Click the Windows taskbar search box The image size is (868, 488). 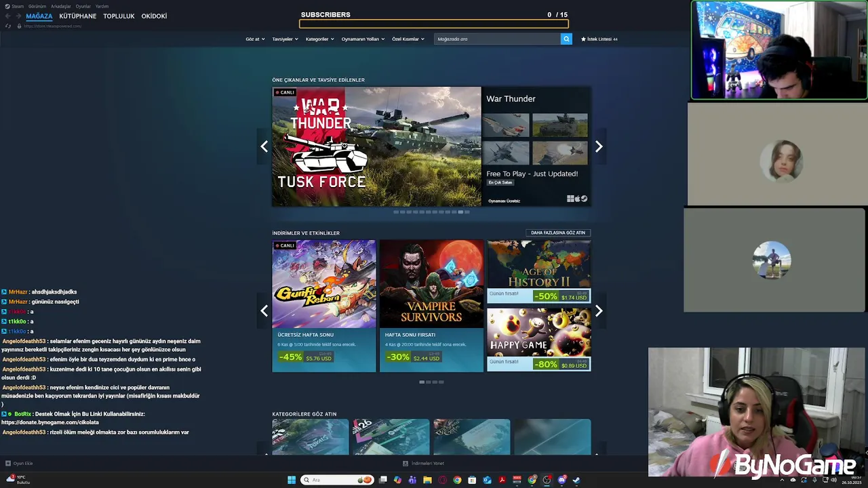(x=338, y=480)
